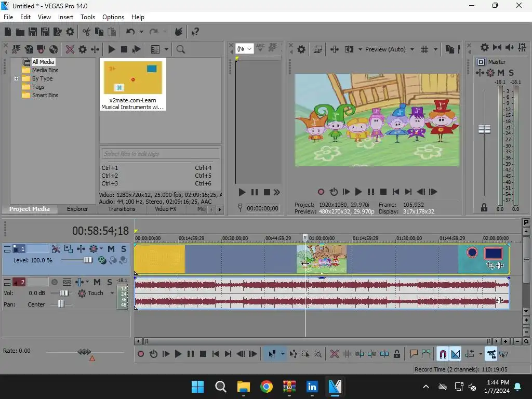This screenshot has width=532, height=399.
Task: Solo video track 1
Action: 124,249
